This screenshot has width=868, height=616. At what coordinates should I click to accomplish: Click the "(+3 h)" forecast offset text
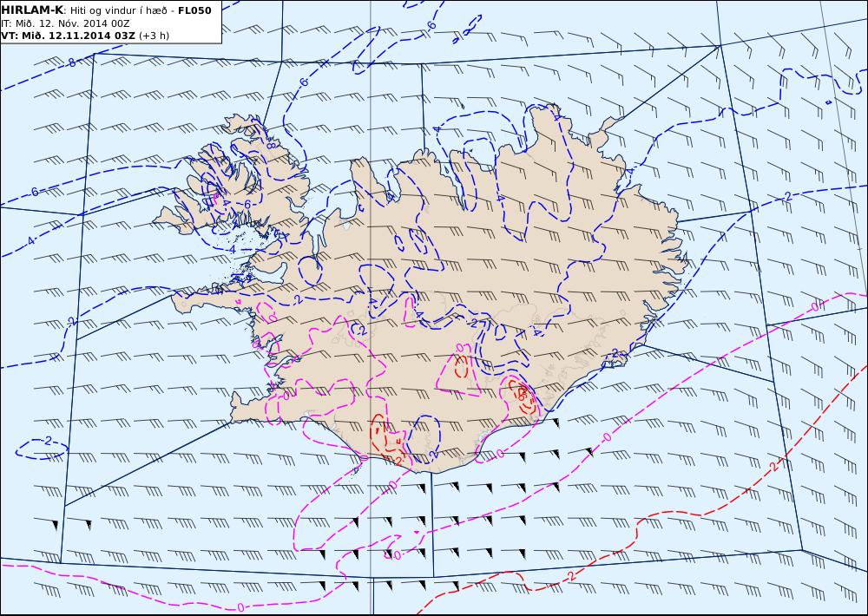pyautogui.click(x=154, y=36)
